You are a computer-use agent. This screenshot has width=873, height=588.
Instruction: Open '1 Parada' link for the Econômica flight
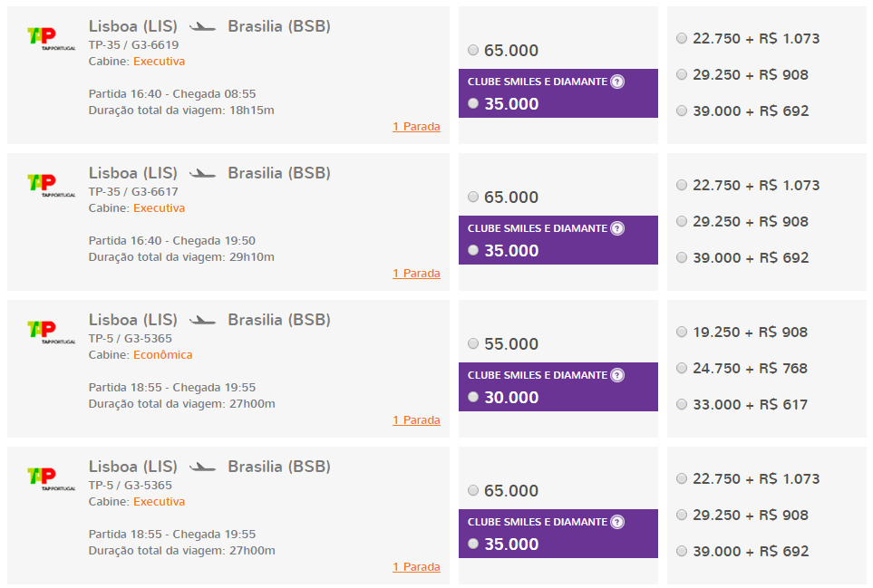[416, 420]
